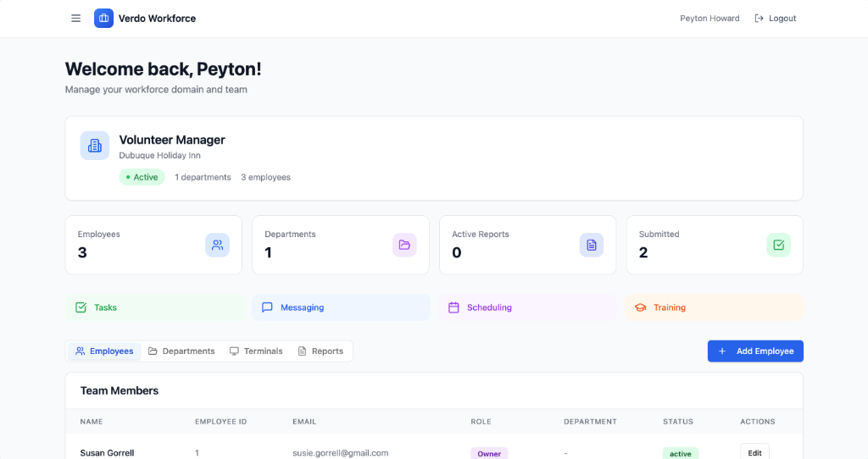Click the green Active status badge

142,177
